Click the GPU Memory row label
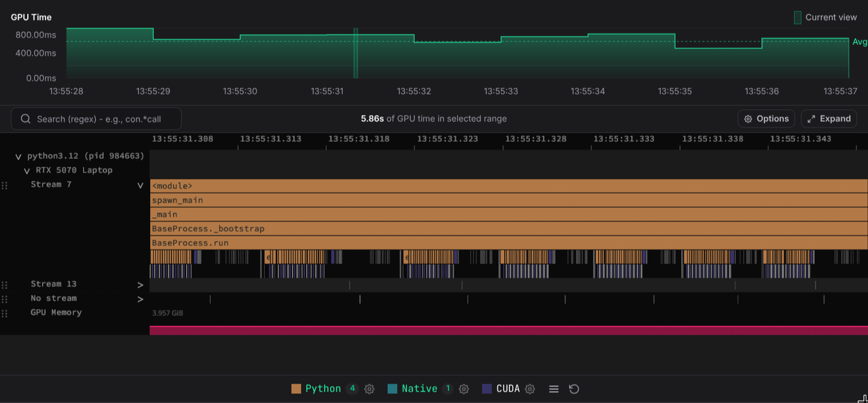Screen dimensions: 868x403 click(x=56, y=312)
